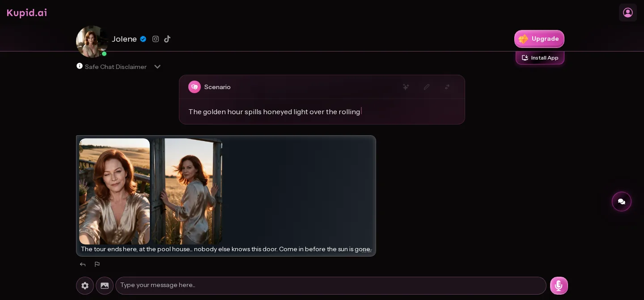Image resolution: width=644 pixels, height=300 pixels.
Task: Focus the Type your message here field
Action: [331, 286]
